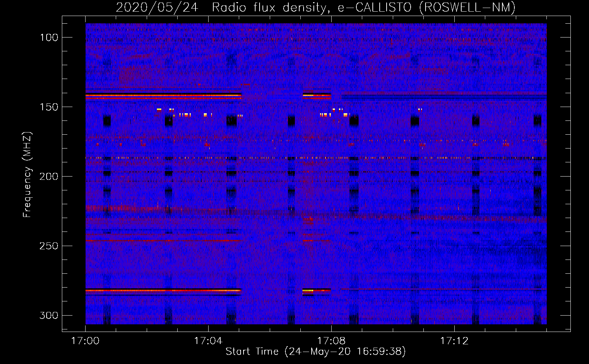Click the 200 frequency tick label

coord(49,177)
